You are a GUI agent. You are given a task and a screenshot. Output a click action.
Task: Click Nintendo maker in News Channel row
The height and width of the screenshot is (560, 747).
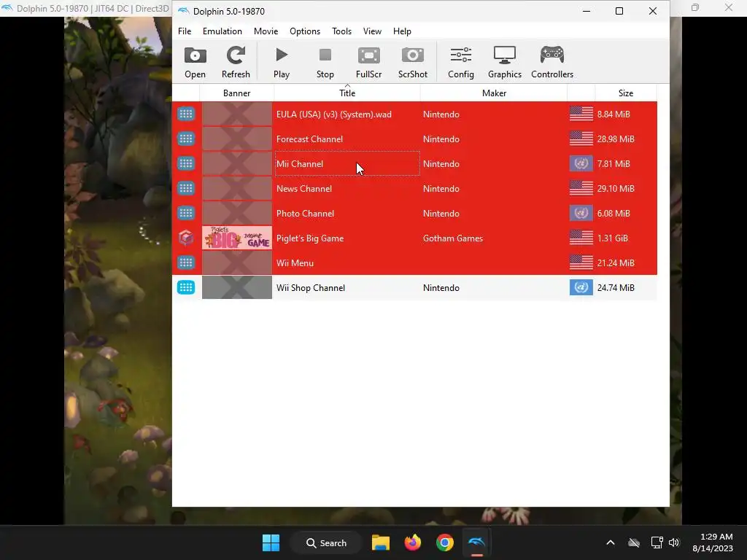coord(441,189)
